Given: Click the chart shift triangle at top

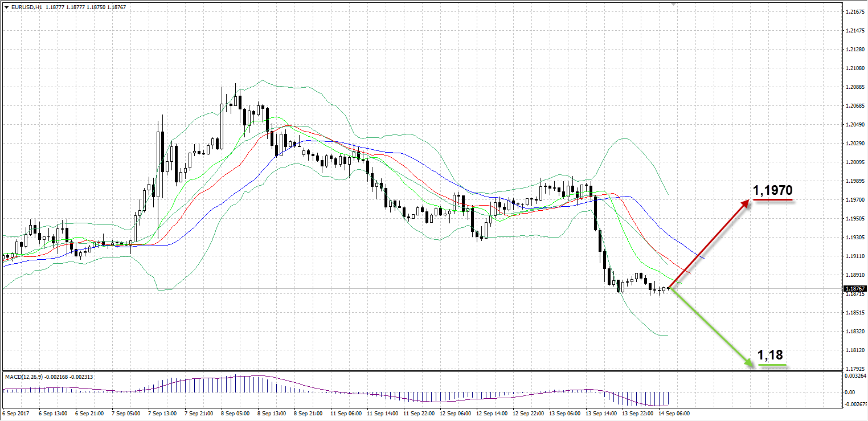Looking at the screenshot, I should click(674, 4).
